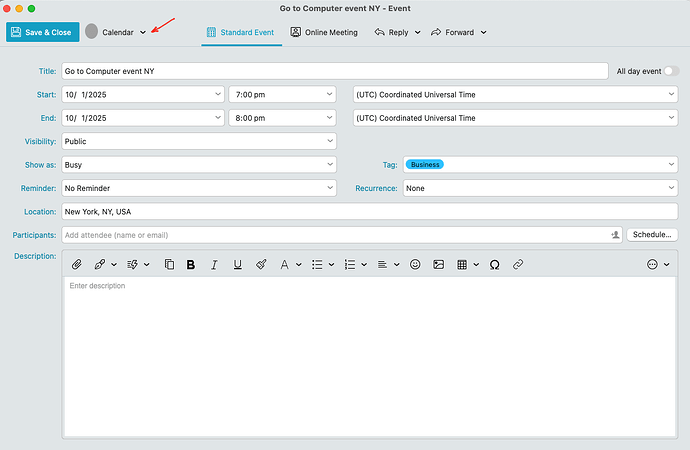This screenshot has height=450, width=690.
Task: Switch to the Online Meeting tab
Action: (324, 32)
